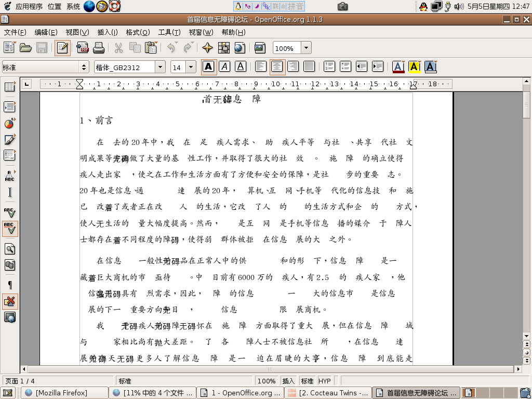This screenshot has width=532, height=399.
Task: Open the Stylist icon
Action: (223, 48)
